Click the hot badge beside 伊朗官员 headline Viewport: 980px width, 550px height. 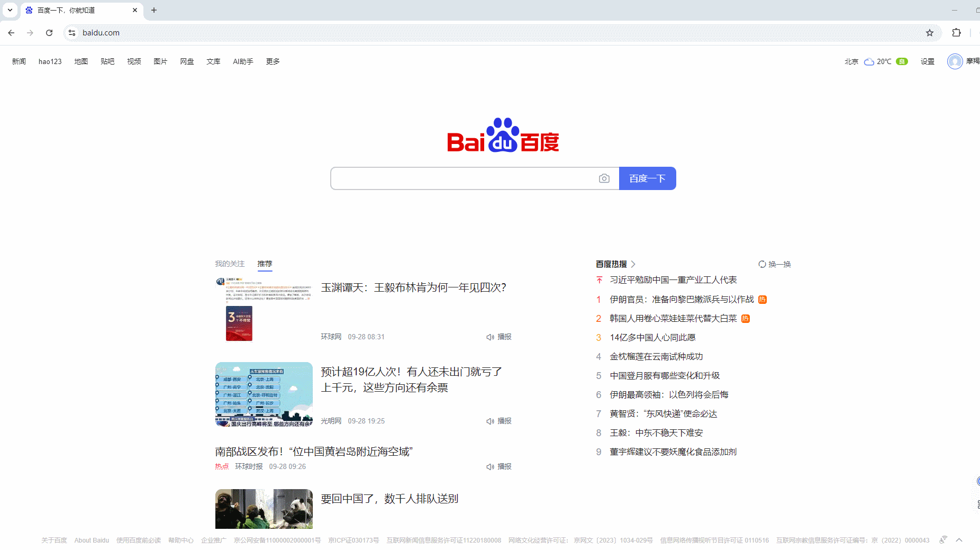click(763, 300)
